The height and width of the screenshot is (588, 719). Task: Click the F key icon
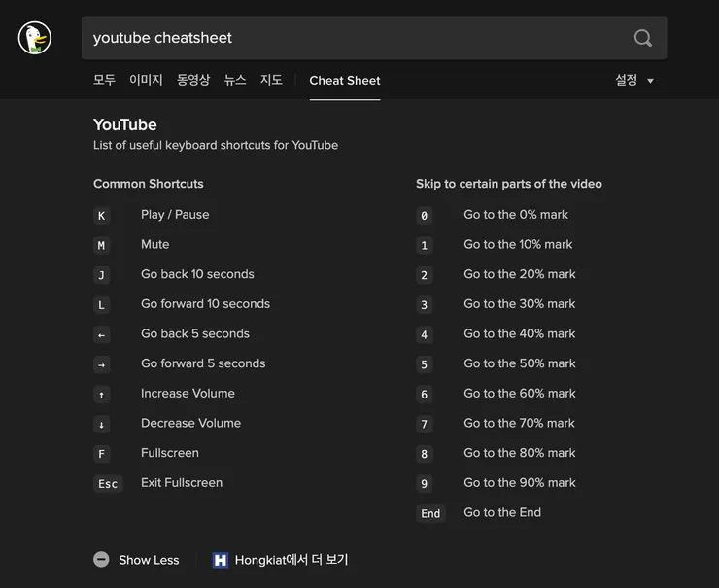101,454
